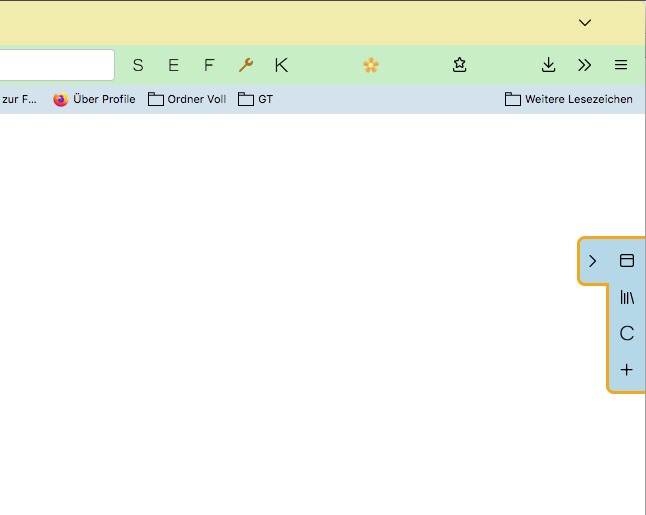Open the wrench tools icon

click(245, 65)
